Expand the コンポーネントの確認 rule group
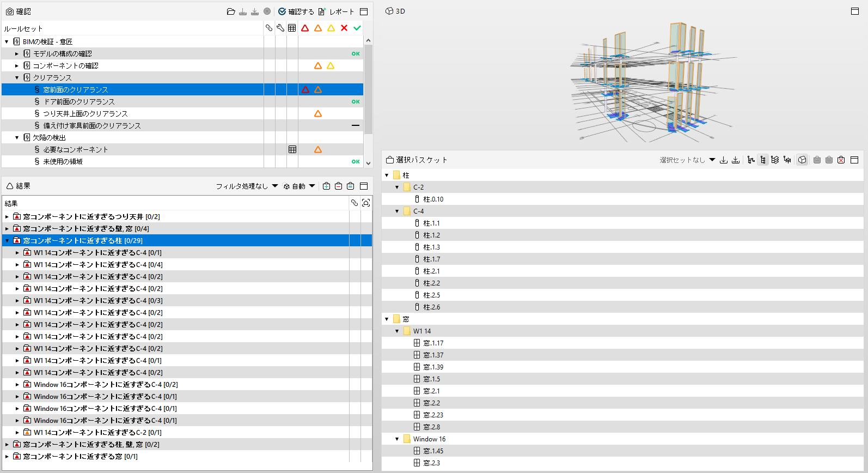 coord(17,65)
